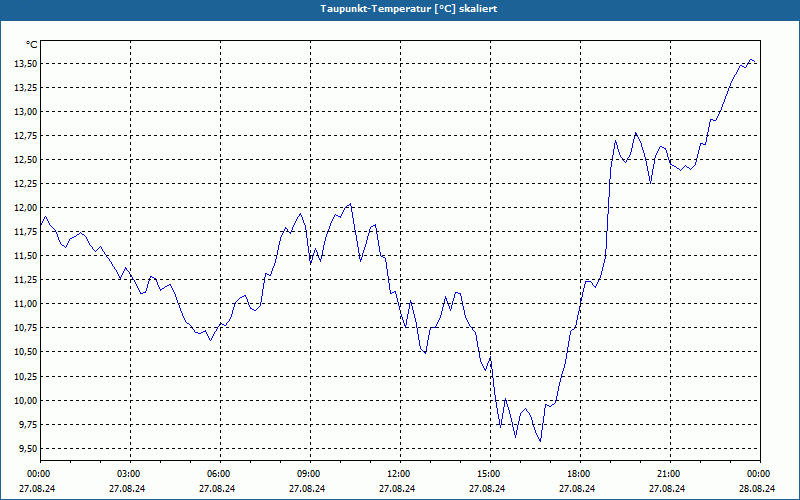Viewport: 800px width, 500px height.
Task: Select the 13,50 y-axis label
Action: click(x=27, y=64)
